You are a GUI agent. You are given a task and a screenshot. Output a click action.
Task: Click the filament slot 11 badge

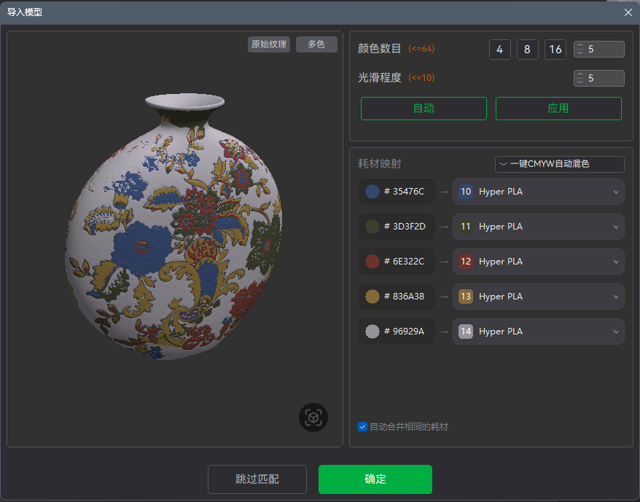[466, 227]
